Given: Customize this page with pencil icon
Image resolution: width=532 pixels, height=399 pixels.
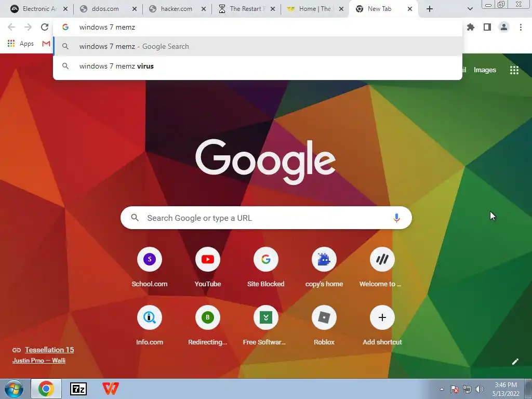Looking at the screenshot, I should [515, 362].
